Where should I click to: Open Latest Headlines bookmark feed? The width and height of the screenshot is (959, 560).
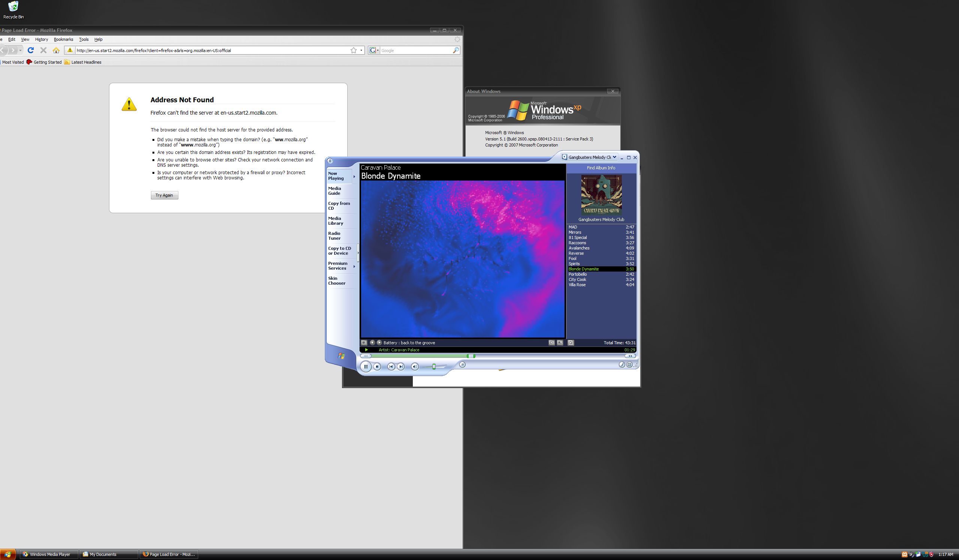[x=82, y=62]
